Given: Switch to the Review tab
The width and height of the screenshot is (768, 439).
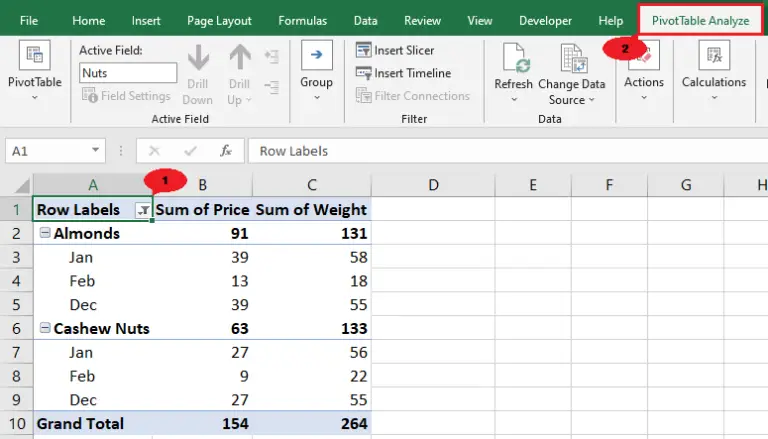Looking at the screenshot, I should 422,21.
